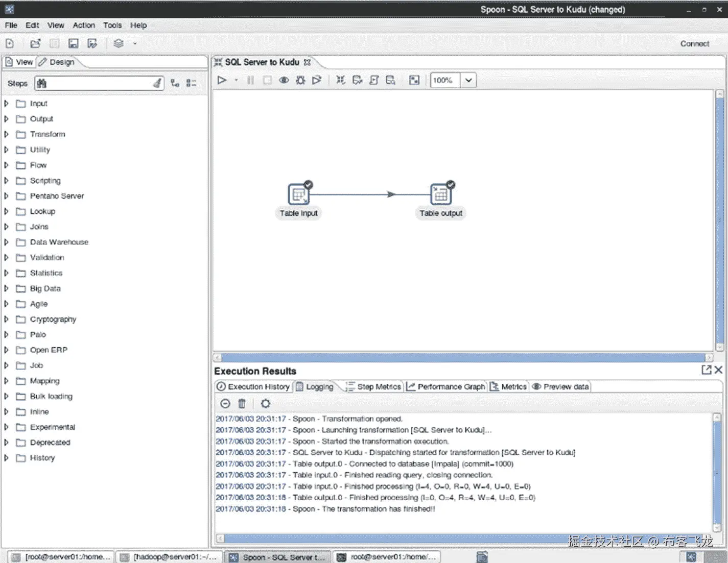
Task: Expand the Input steps category
Action: tap(6, 103)
